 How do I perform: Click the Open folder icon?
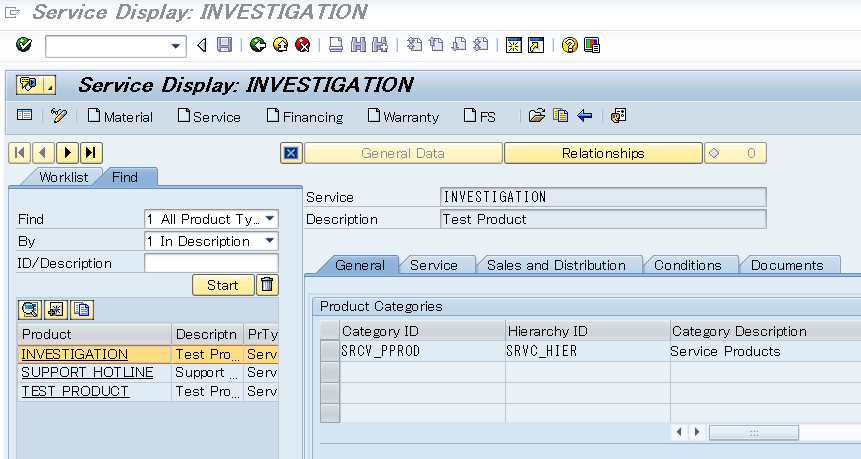pyautogui.click(x=536, y=116)
